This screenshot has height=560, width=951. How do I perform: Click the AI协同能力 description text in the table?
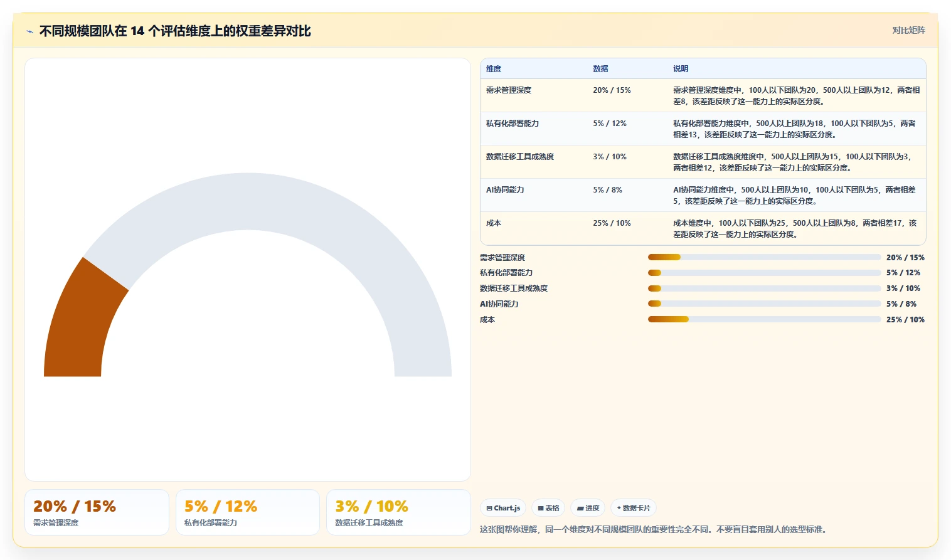click(x=795, y=196)
